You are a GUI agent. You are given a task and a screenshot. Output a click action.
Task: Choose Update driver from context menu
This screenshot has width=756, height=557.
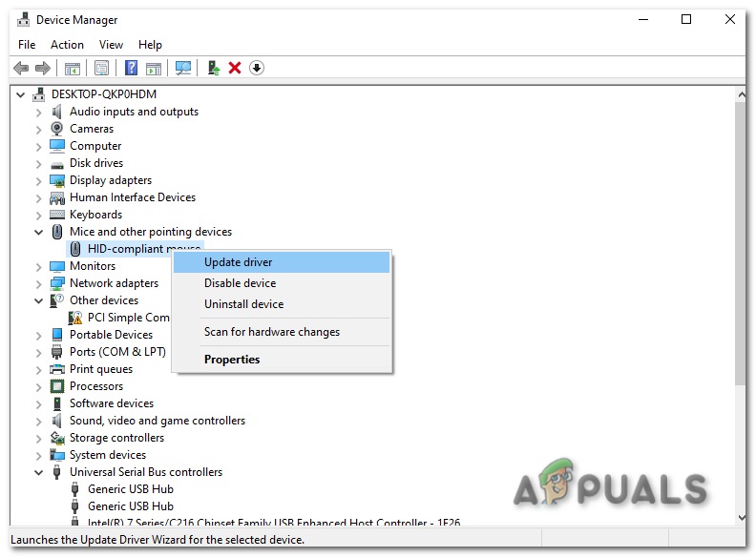[x=282, y=262]
